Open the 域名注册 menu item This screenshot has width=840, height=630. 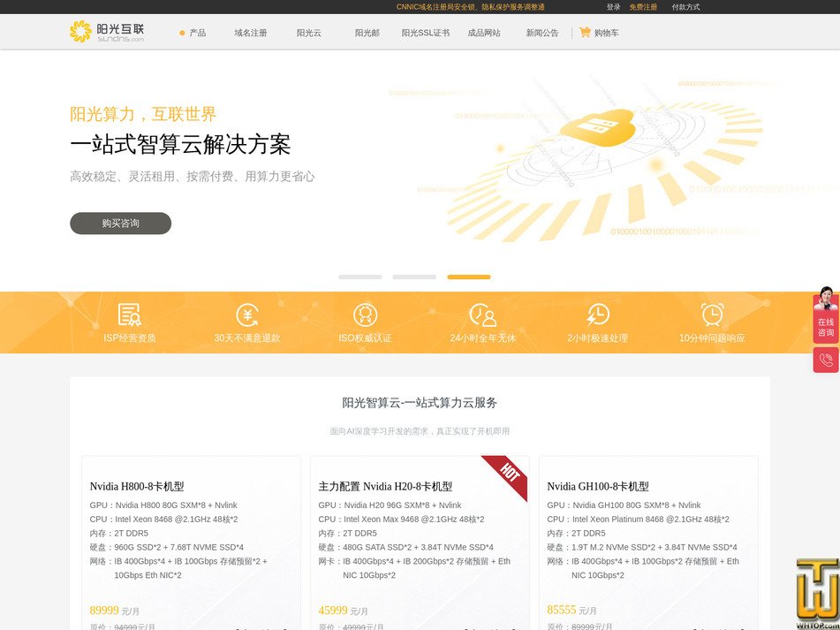(x=251, y=33)
